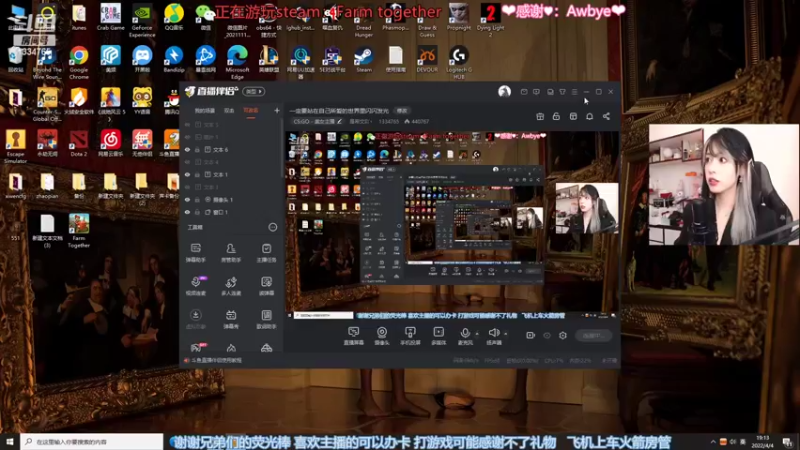
Task: Switch to the second scene tab
Action: (x=229, y=110)
